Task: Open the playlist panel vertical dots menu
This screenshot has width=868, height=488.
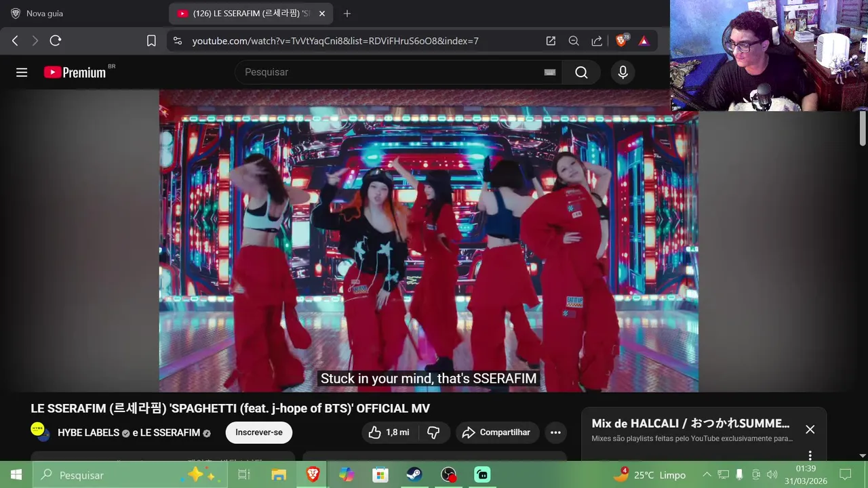Action: tap(810, 455)
